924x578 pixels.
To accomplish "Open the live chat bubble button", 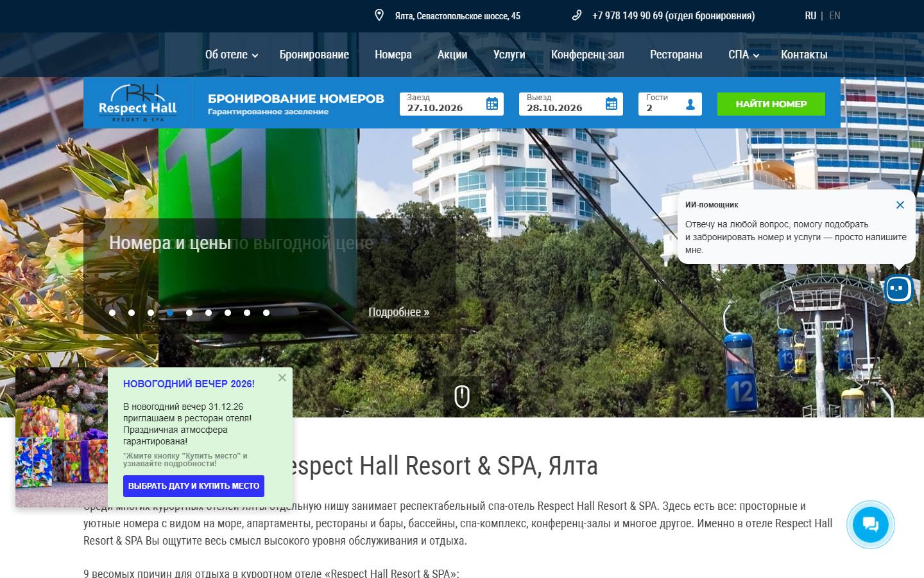I will coord(871,525).
